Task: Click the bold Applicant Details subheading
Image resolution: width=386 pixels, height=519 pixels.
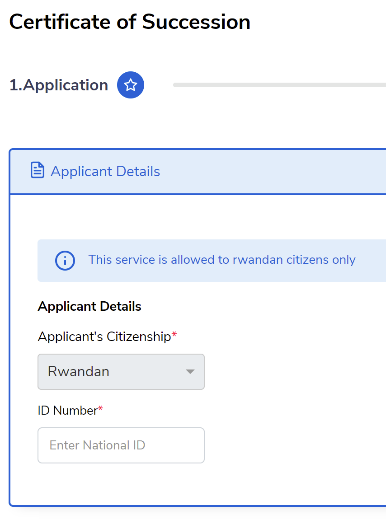Action: (89, 306)
